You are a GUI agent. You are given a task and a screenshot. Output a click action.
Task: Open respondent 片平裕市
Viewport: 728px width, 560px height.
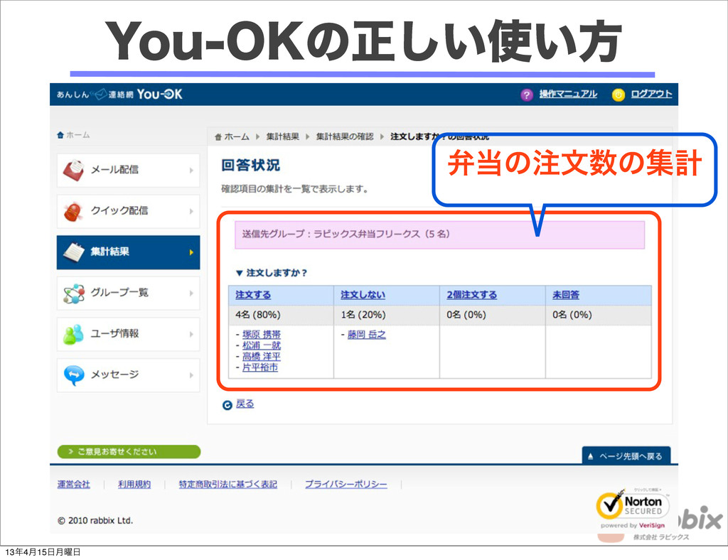click(x=260, y=367)
